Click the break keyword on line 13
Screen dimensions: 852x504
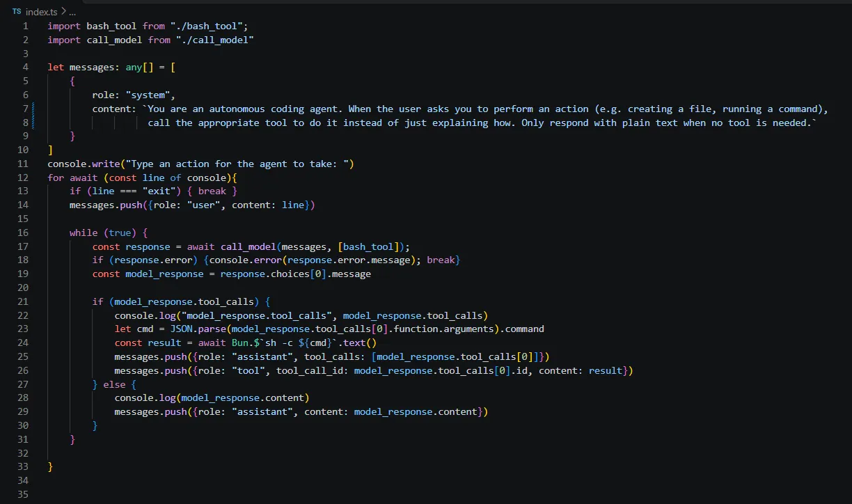[x=212, y=191]
